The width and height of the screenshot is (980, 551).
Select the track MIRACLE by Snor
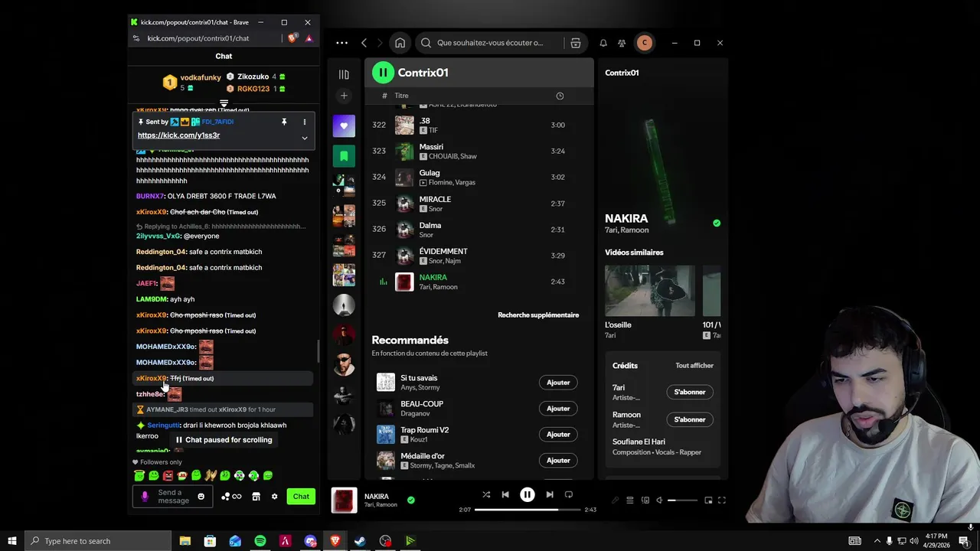(x=479, y=204)
